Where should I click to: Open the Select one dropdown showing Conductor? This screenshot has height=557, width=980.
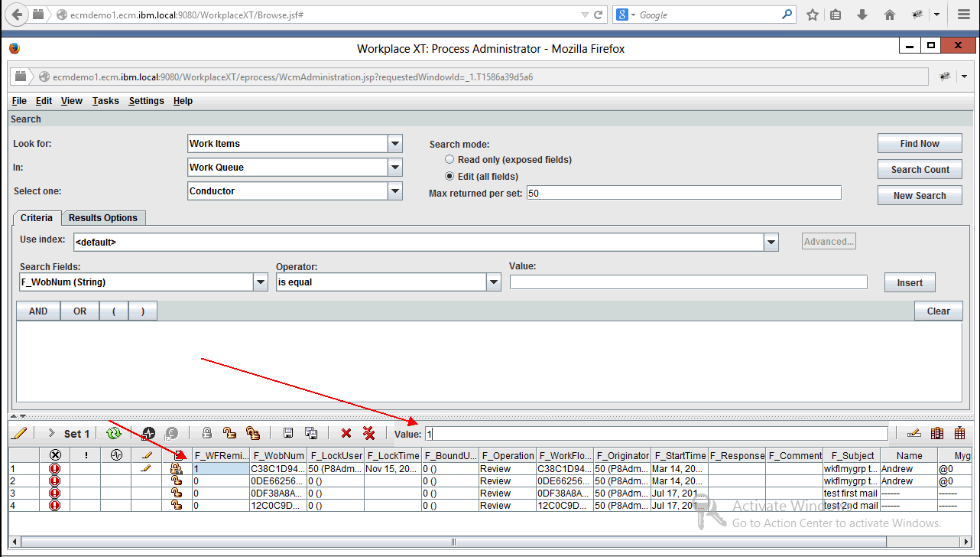tap(394, 191)
